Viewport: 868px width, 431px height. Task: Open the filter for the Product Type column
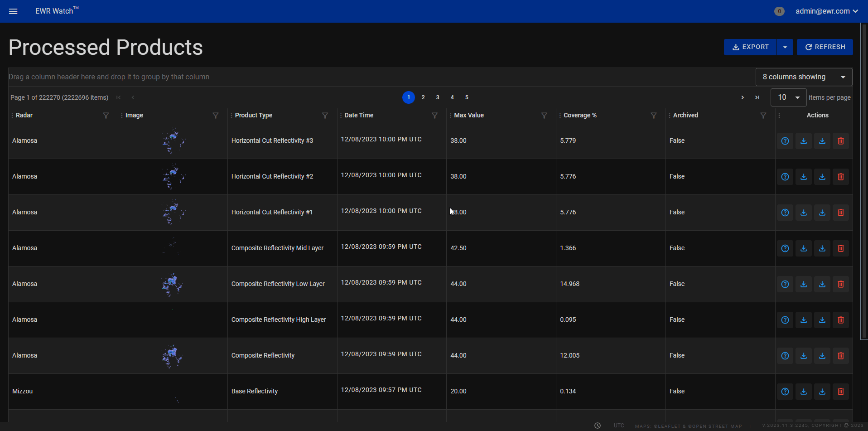coord(325,116)
